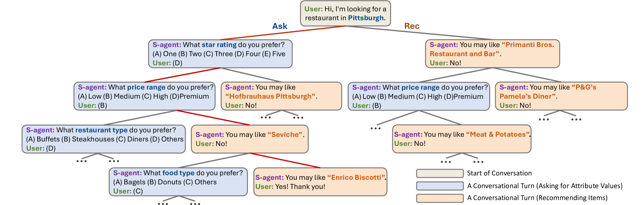This screenshot has height=205, width=644.
Task: Click the orange Recommending Items legend swatch
Action: pyautogui.click(x=439, y=198)
